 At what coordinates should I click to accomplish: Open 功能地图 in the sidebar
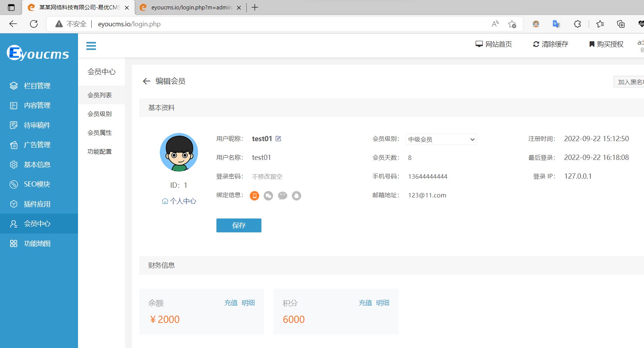[x=39, y=243]
